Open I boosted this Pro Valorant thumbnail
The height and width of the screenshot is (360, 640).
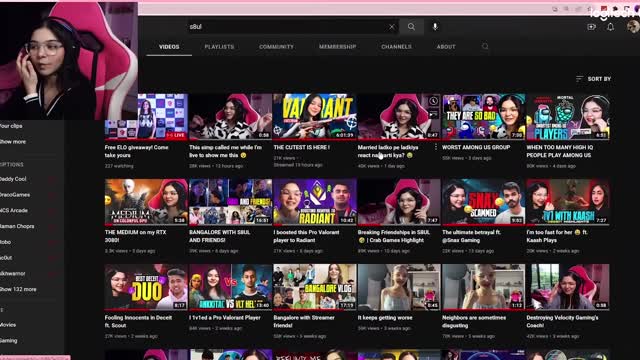pos(315,202)
